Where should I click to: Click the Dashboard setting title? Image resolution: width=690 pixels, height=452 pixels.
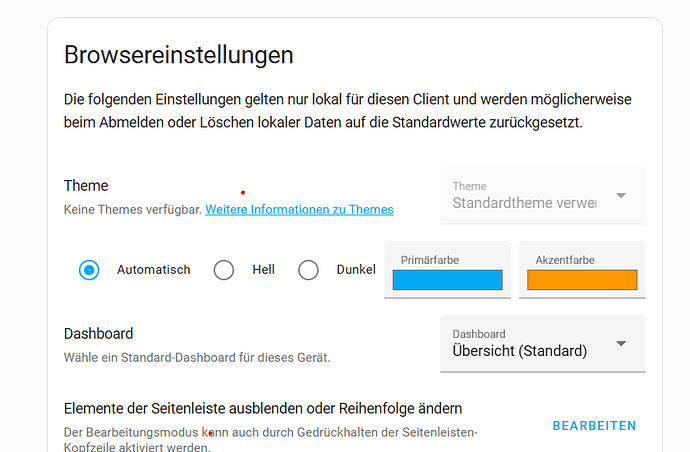click(x=98, y=334)
